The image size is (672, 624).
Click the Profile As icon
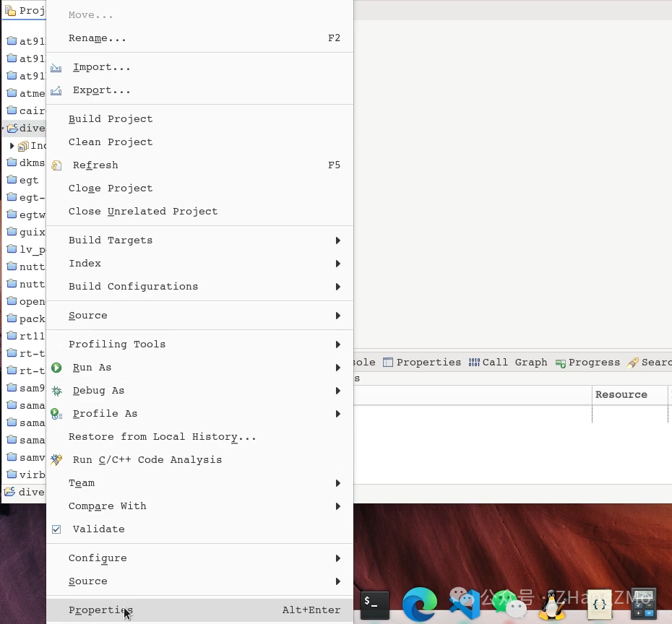click(x=56, y=414)
